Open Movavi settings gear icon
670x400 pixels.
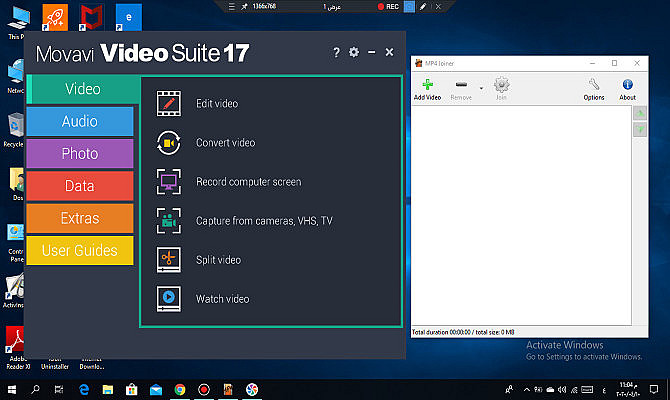[354, 52]
